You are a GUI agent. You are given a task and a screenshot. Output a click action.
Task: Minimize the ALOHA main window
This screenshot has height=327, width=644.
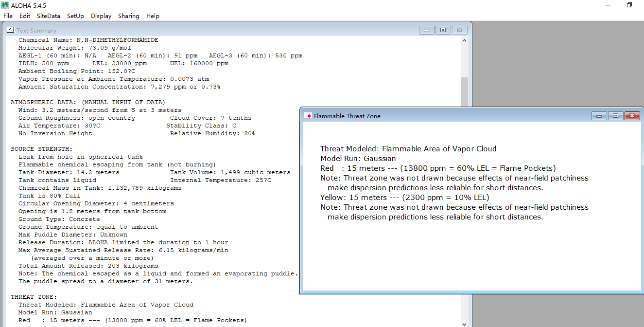[x=608, y=5]
